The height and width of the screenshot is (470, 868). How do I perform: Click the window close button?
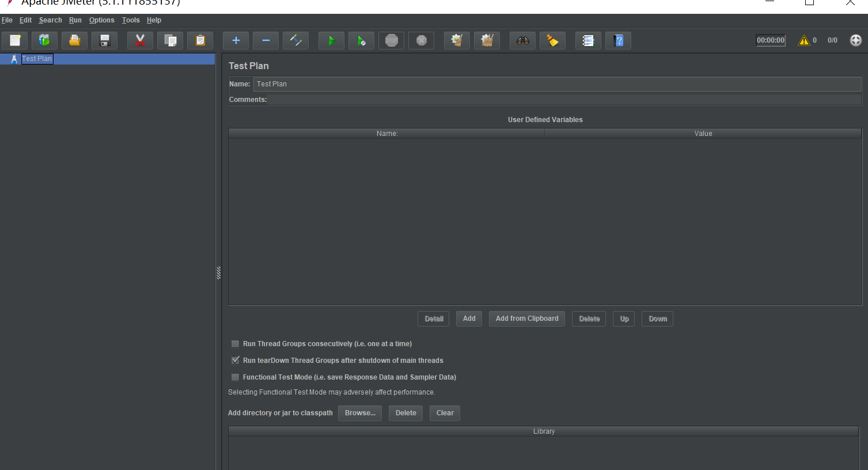(x=850, y=2)
